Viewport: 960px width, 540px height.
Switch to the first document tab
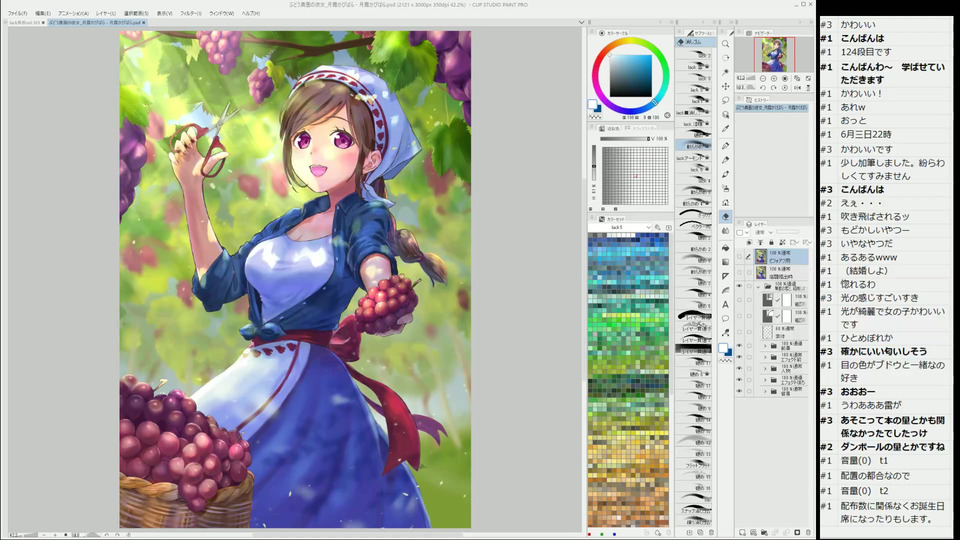(26, 23)
